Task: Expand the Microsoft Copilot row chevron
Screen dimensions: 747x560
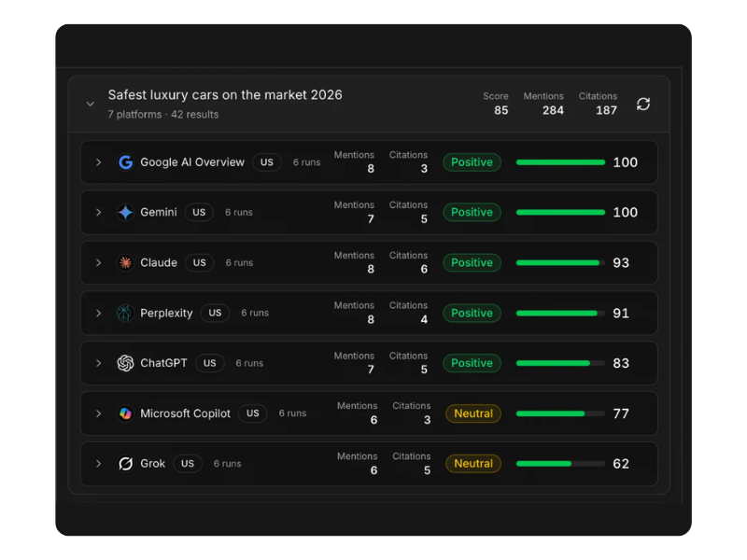Action: [x=98, y=413]
